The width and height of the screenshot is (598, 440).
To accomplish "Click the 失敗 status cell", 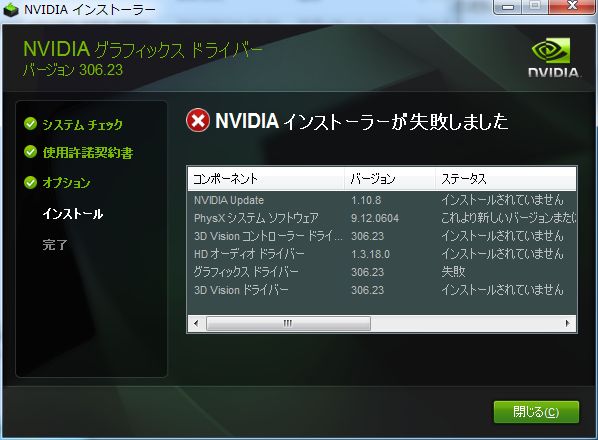I will point(453,272).
